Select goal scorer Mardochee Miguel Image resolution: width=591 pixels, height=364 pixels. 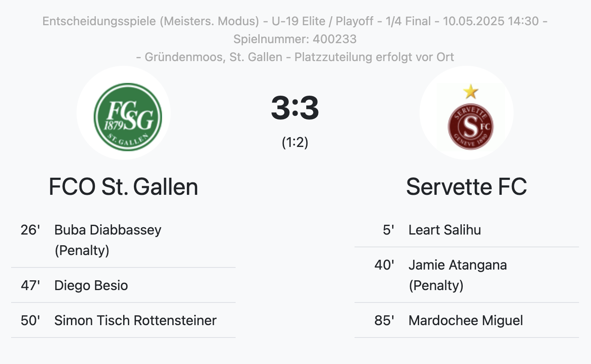click(x=466, y=320)
